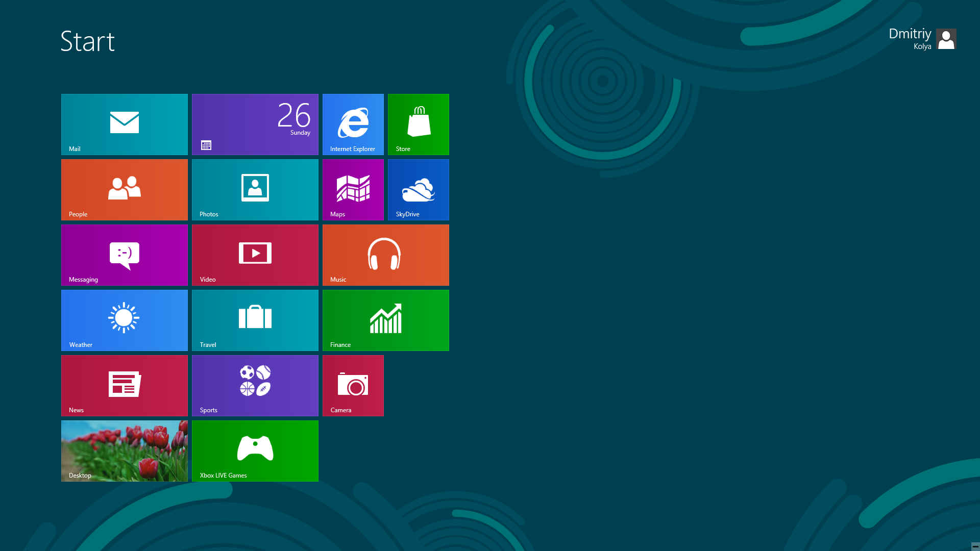Image resolution: width=980 pixels, height=551 pixels.
Task: Open the Weather tile
Action: (125, 320)
